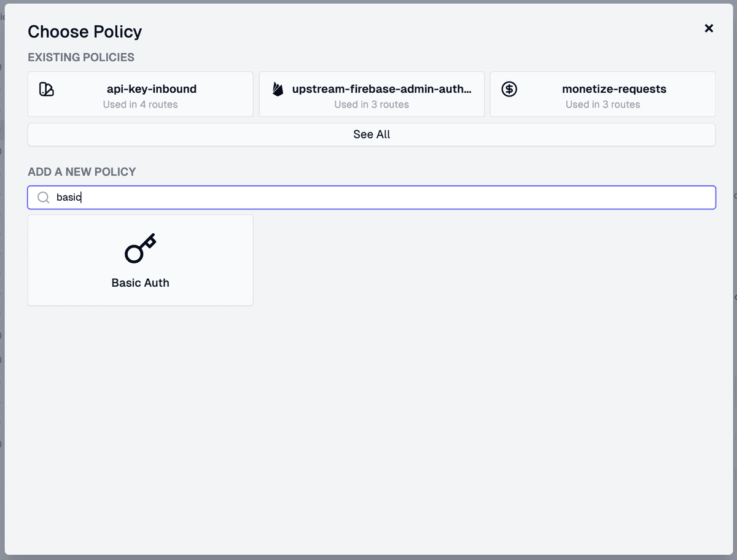This screenshot has width=737, height=560.
Task: Click the Basic Auth label text
Action: tap(140, 282)
